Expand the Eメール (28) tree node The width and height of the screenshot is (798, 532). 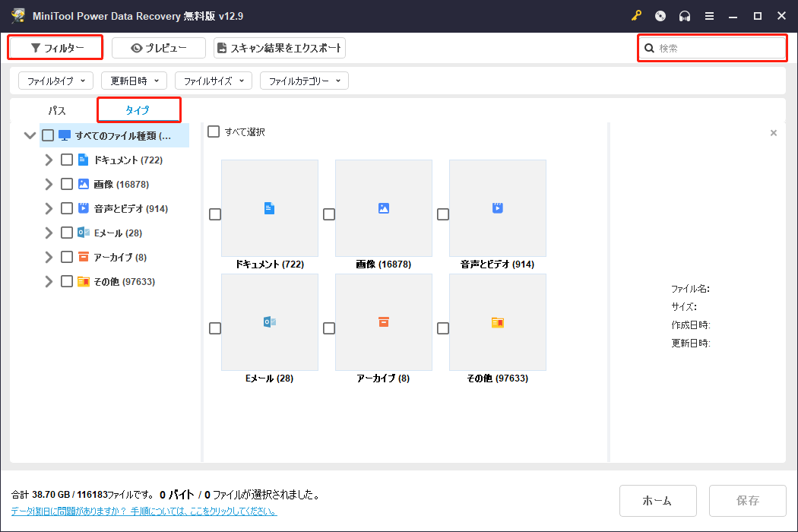coord(49,233)
